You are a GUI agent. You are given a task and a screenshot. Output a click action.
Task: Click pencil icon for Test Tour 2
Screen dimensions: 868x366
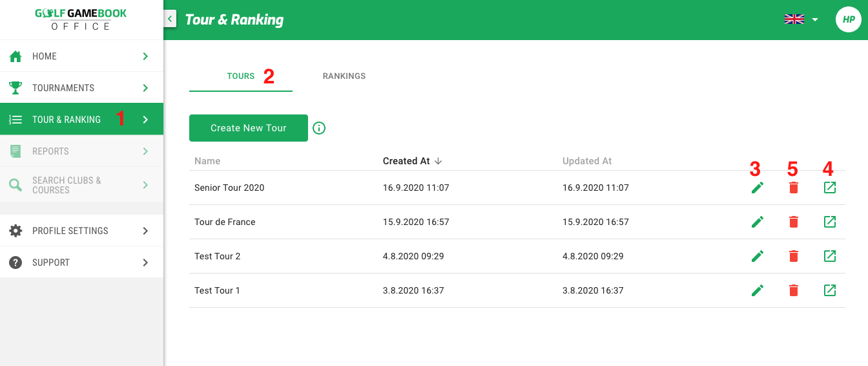[758, 256]
